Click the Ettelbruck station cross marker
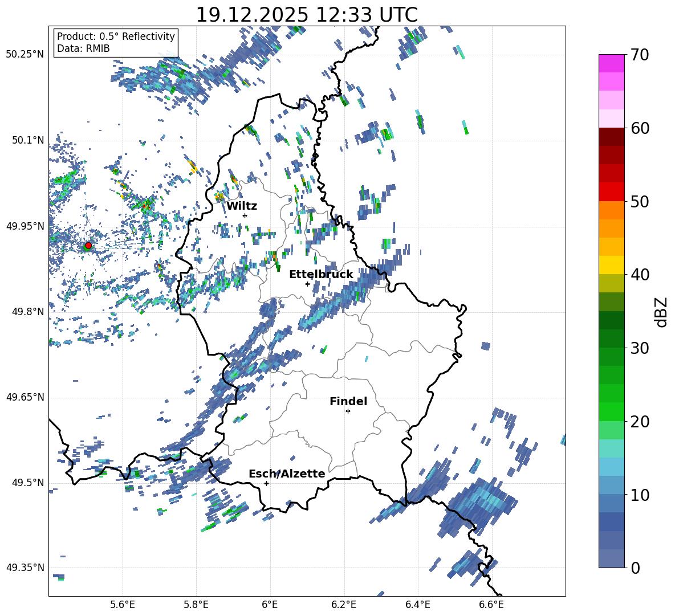 click(x=307, y=284)
